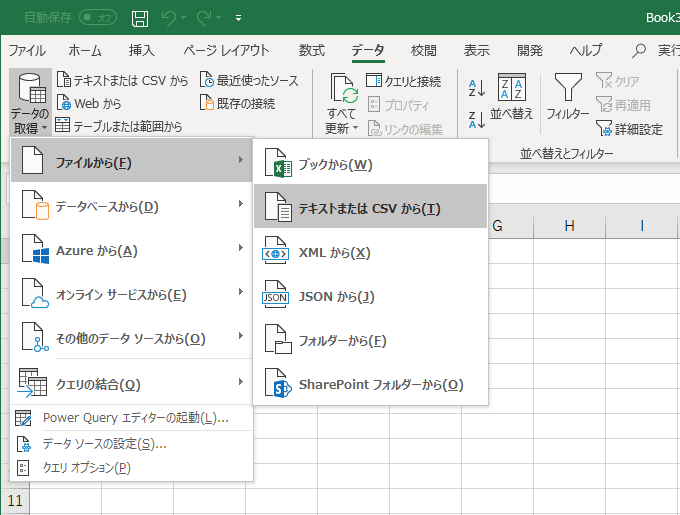Select the データ ribbon tab

pyautogui.click(x=368, y=51)
